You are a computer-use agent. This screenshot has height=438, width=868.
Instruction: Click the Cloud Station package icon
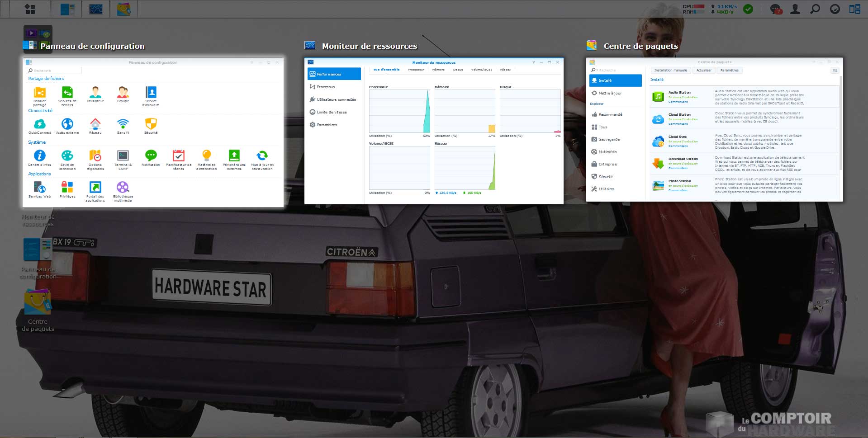(658, 119)
